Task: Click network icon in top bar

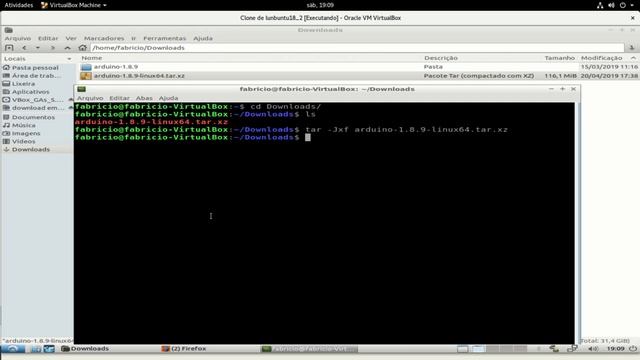Action: (x=600, y=5)
